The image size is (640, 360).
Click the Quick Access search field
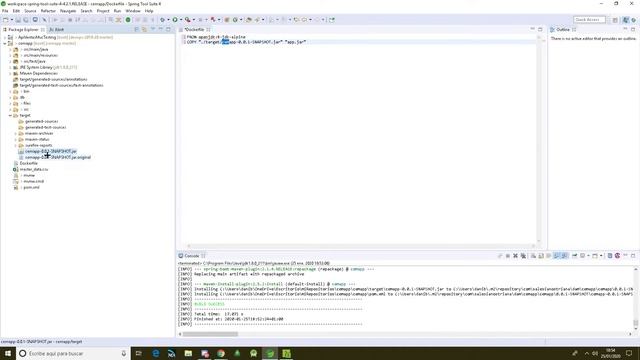(589, 20)
